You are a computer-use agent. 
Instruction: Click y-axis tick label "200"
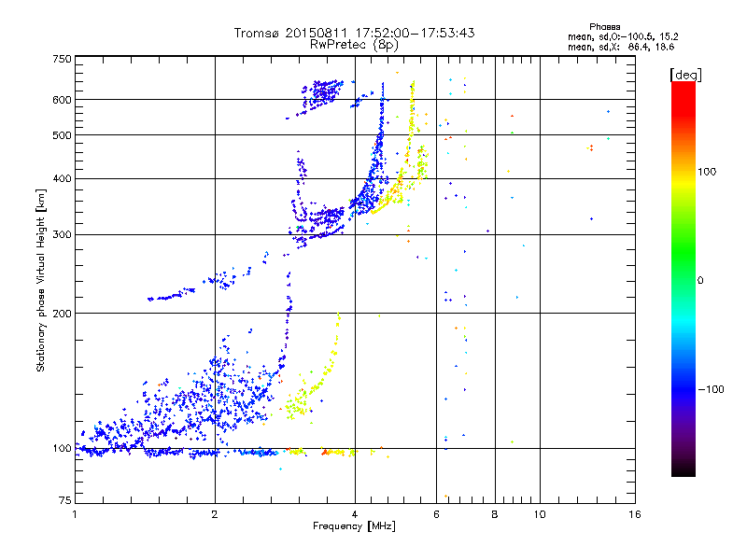coord(62,314)
